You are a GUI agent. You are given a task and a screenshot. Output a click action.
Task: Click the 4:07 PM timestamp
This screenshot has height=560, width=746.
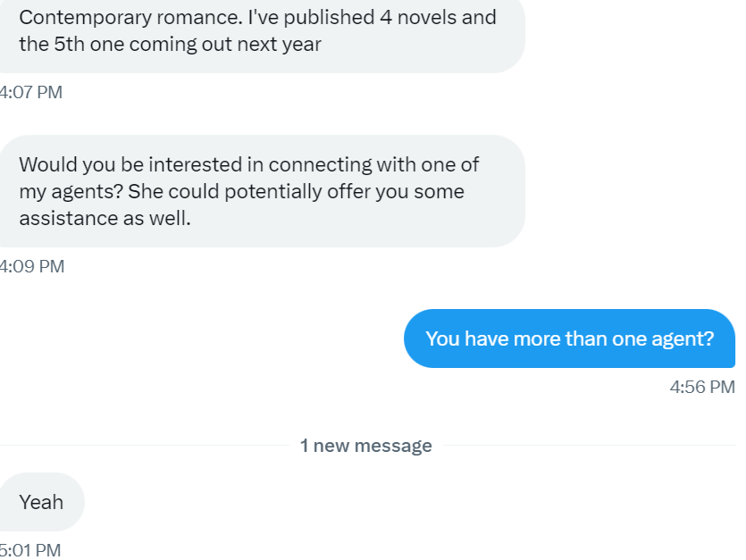point(31,92)
